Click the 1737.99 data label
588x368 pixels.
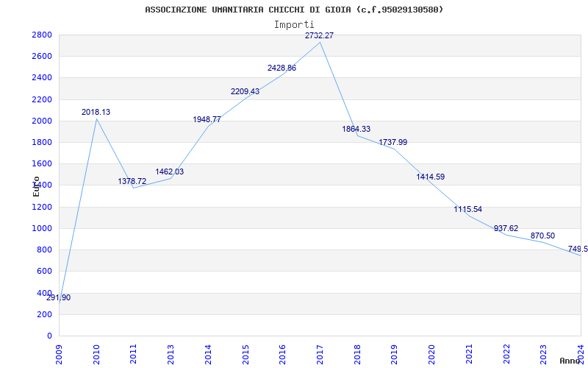pyautogui.click(x=393, y=142)
